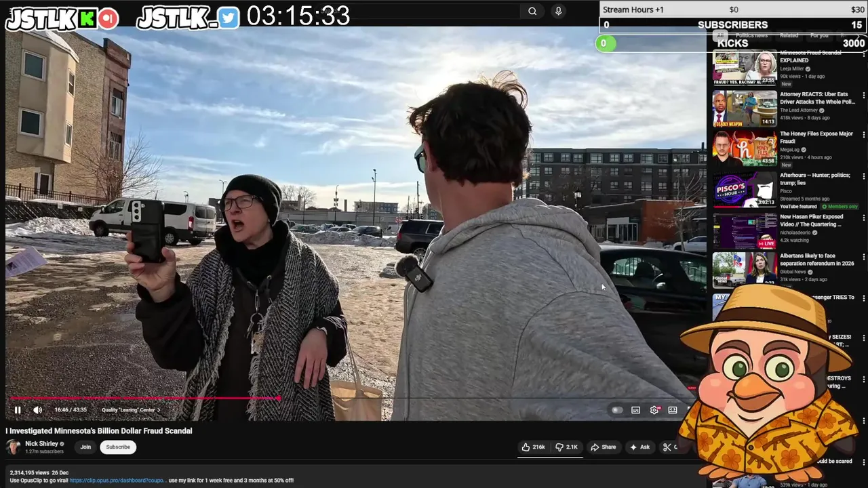Click the Join button
This screenshot has height=488, width=868.
(x=85, y=447)
